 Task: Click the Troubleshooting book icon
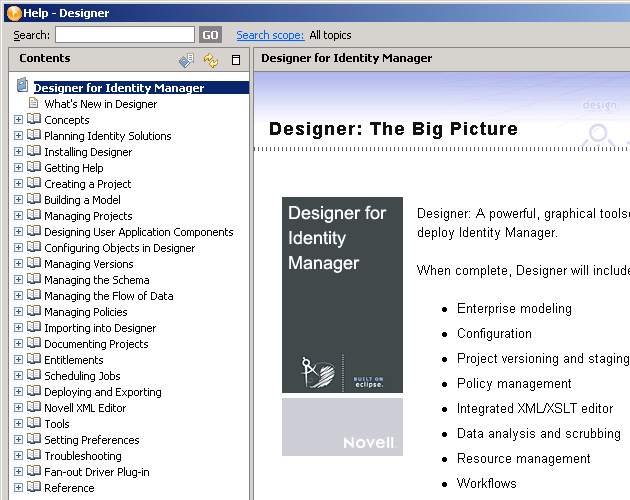(34, 455)
